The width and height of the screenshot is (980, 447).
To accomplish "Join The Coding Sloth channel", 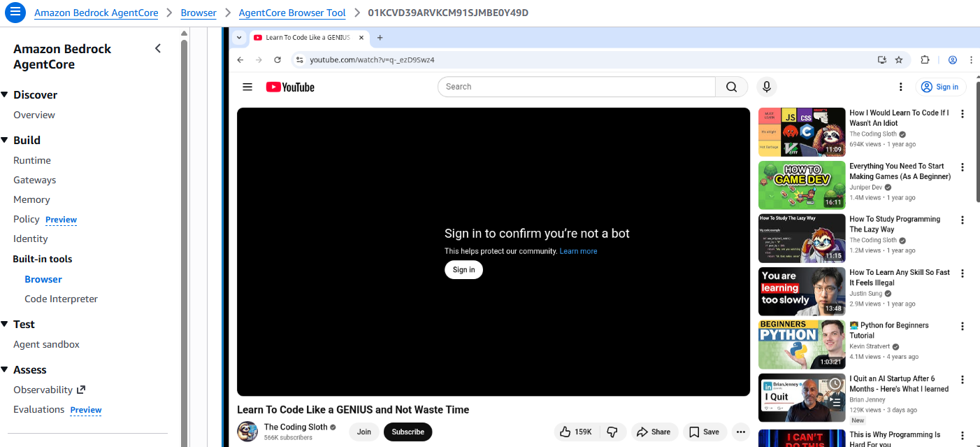I will 364,432.
